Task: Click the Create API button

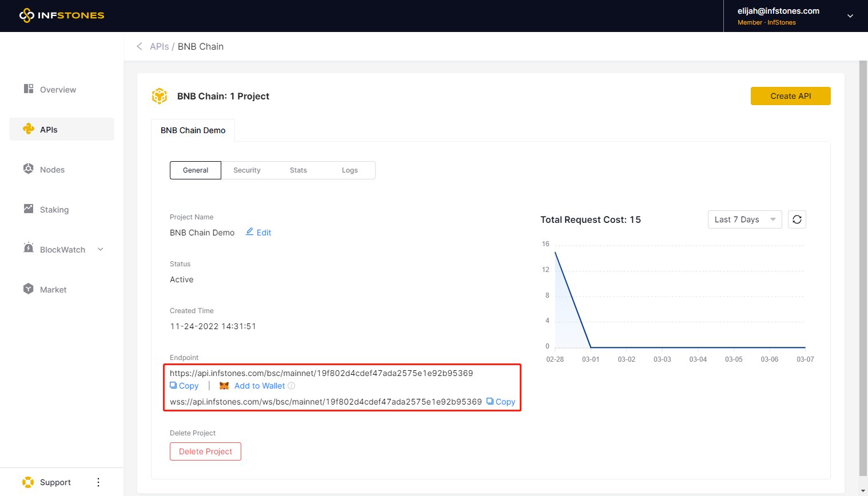Action: pyautogui.click(x=791, y=96)
